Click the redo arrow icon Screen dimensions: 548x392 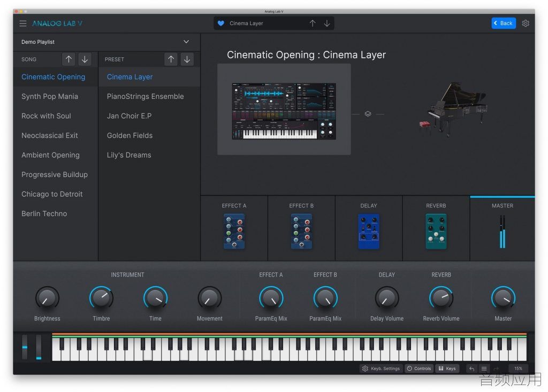tap(496, 368)
